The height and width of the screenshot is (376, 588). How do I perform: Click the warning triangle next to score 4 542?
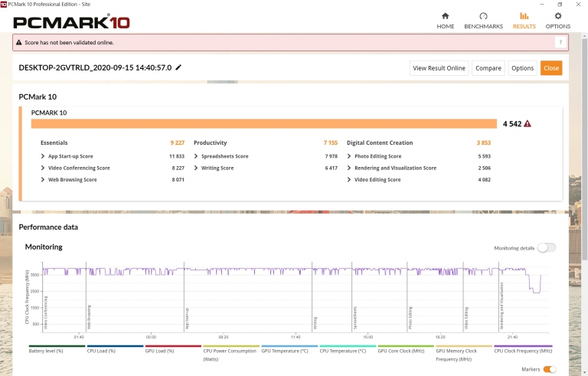pos(528,123)
